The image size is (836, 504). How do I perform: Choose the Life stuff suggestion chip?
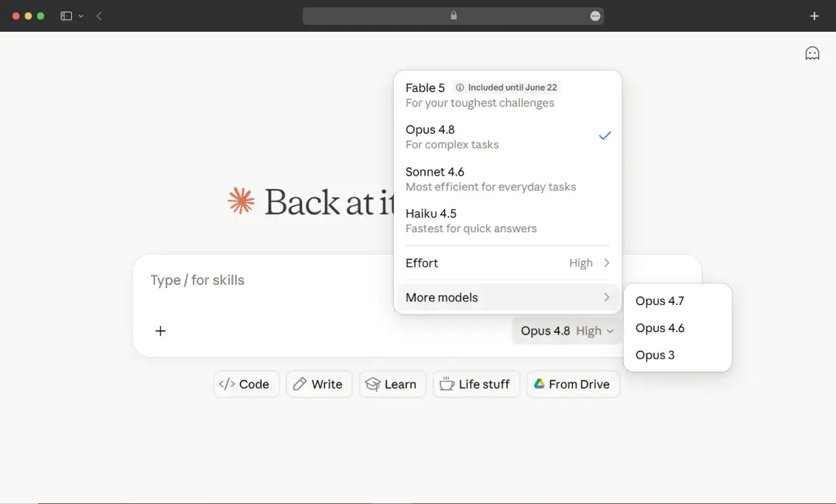point(476,384)
